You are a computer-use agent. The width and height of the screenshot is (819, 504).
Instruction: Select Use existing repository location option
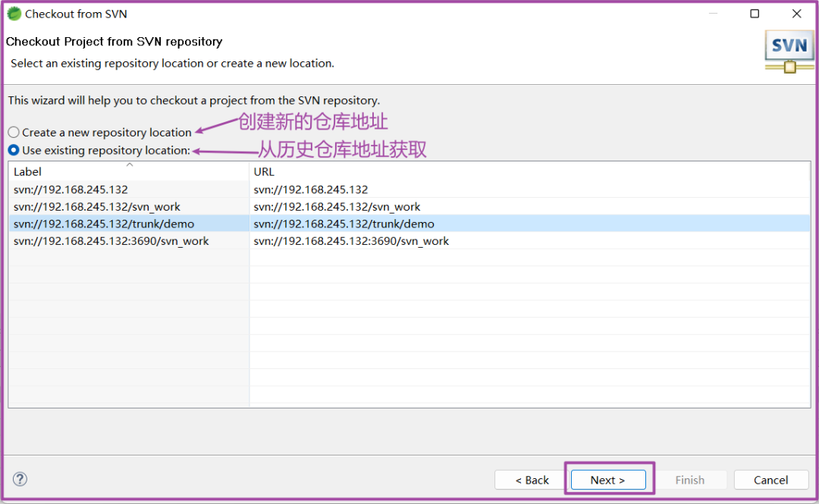[x=99, y=150]
